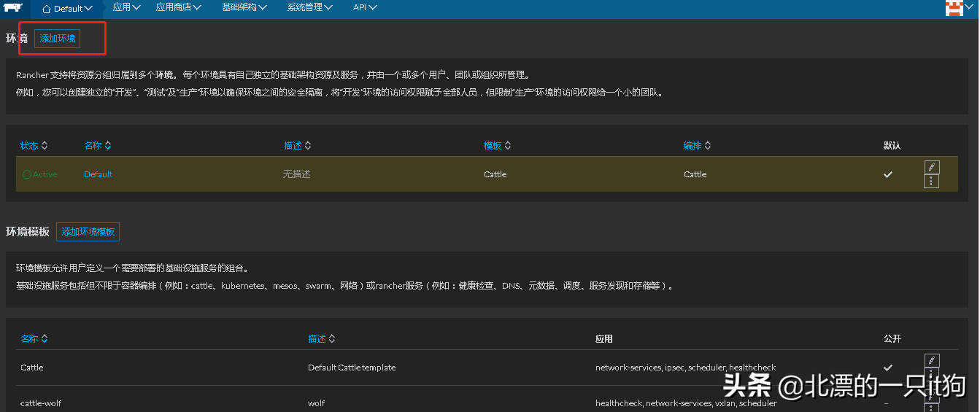Click the 添加环境模板 button
The image size is (980, 412).
pyautogui.click(x=88, y=232)
